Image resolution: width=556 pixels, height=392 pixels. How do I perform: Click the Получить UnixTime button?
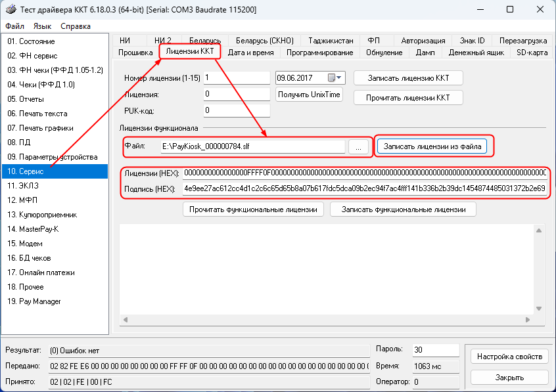coord(309,95)
